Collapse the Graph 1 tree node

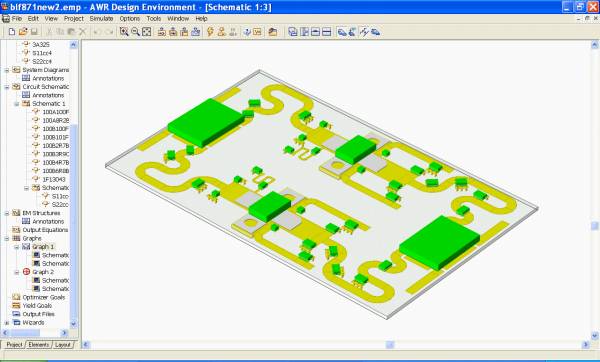click(x=16, y=247)
